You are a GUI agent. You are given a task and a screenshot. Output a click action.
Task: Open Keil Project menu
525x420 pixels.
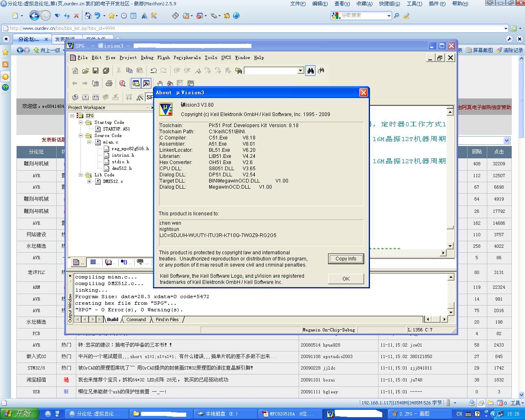coord(128,57)
